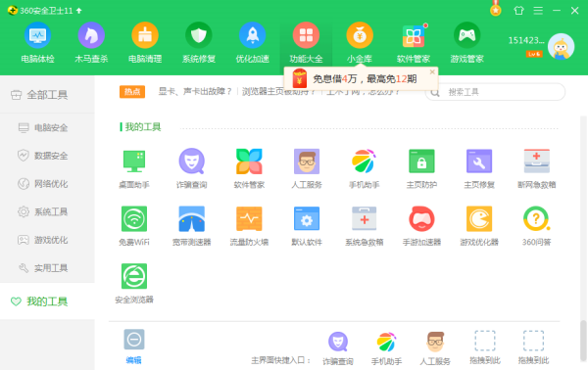Screen dimensions: 588x370
Task: Launch 免费WiFi tool
Action: [134, 226]
